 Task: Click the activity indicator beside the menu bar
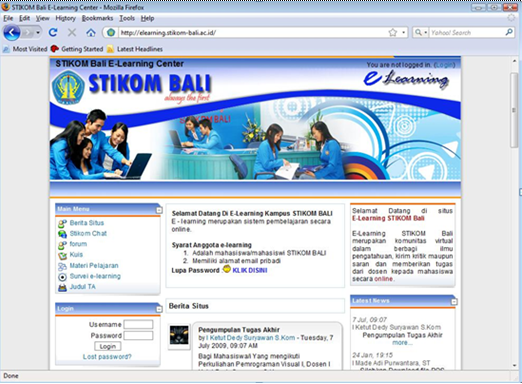511,18
